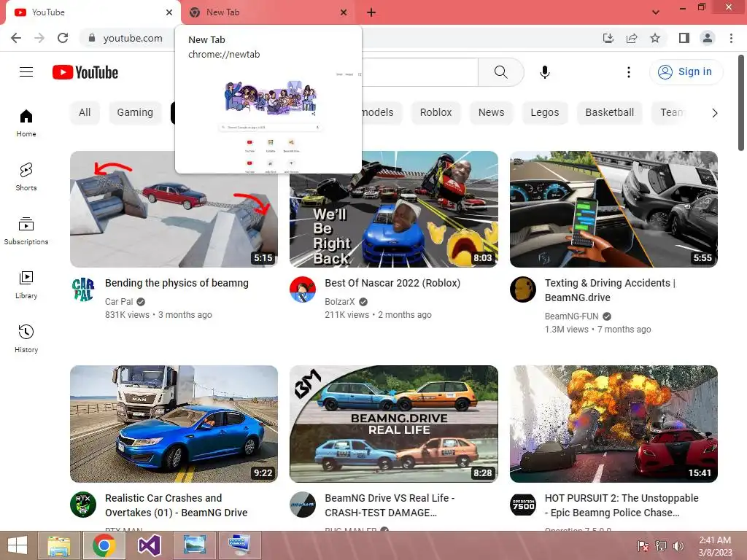Open the Operation 7500 channel avatar
The width and height of the screenshot is (747, 560).
pos(523,505)
